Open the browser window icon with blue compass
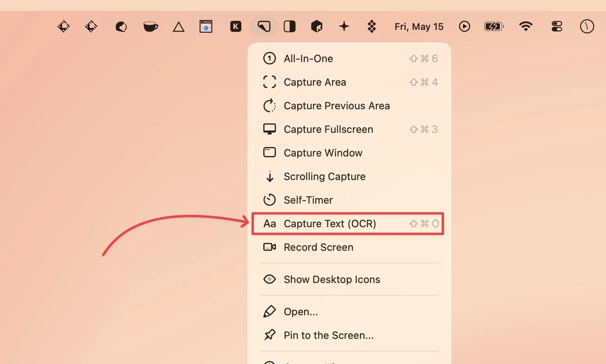The image size is (606, 364). 206,26
